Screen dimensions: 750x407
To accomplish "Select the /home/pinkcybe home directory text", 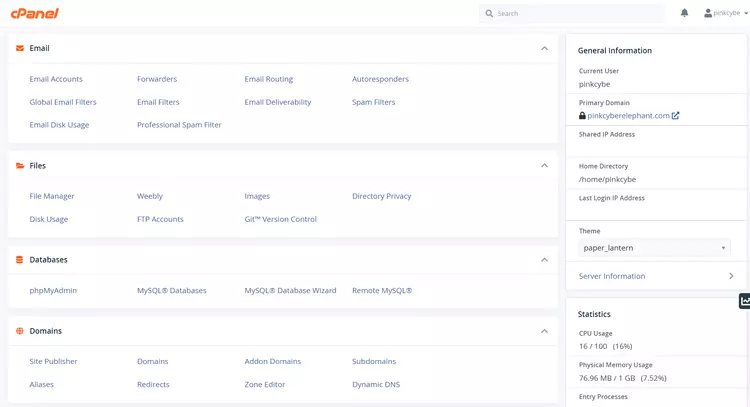I will 607,179.
